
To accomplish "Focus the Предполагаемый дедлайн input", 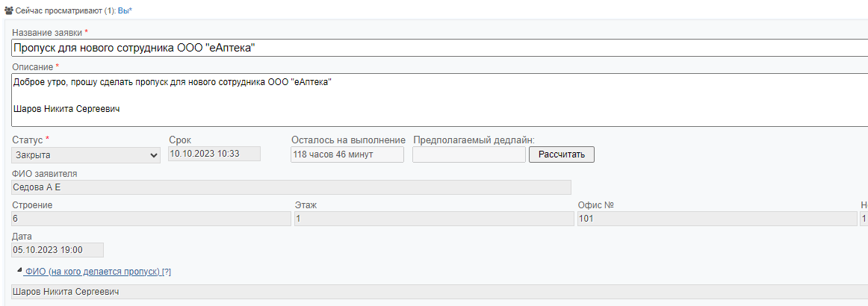I will click(469, 154).
